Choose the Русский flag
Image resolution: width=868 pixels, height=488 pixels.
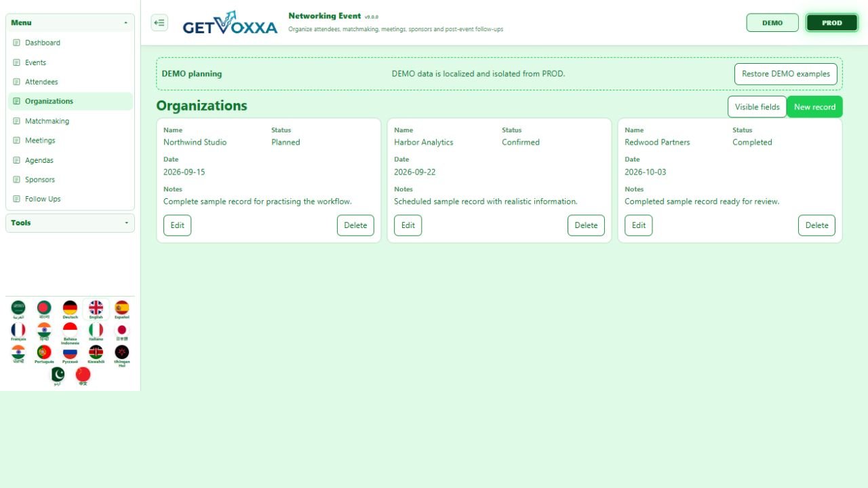tap(70, 354)
